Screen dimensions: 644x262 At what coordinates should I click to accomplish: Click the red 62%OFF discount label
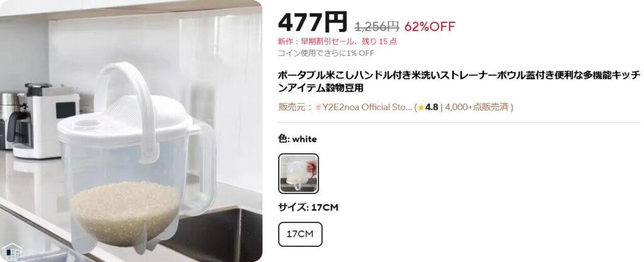(x=430, y=26)
